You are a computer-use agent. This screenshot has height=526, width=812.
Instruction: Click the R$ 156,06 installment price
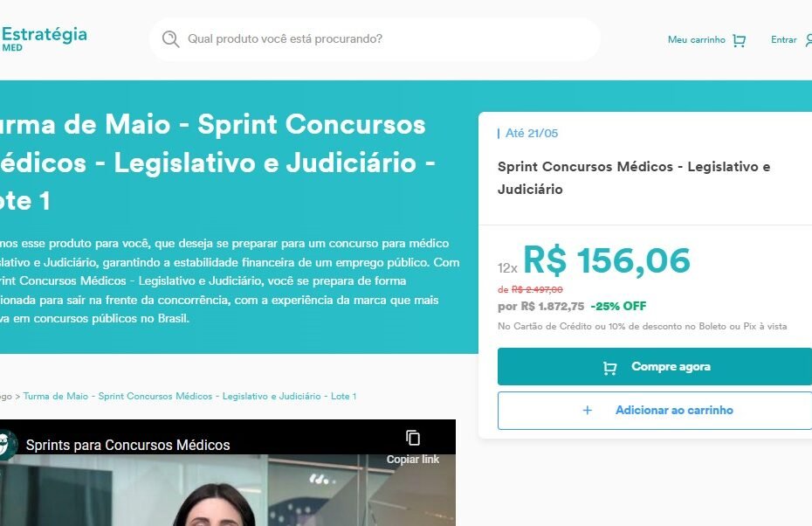click(x=607, y=260)
